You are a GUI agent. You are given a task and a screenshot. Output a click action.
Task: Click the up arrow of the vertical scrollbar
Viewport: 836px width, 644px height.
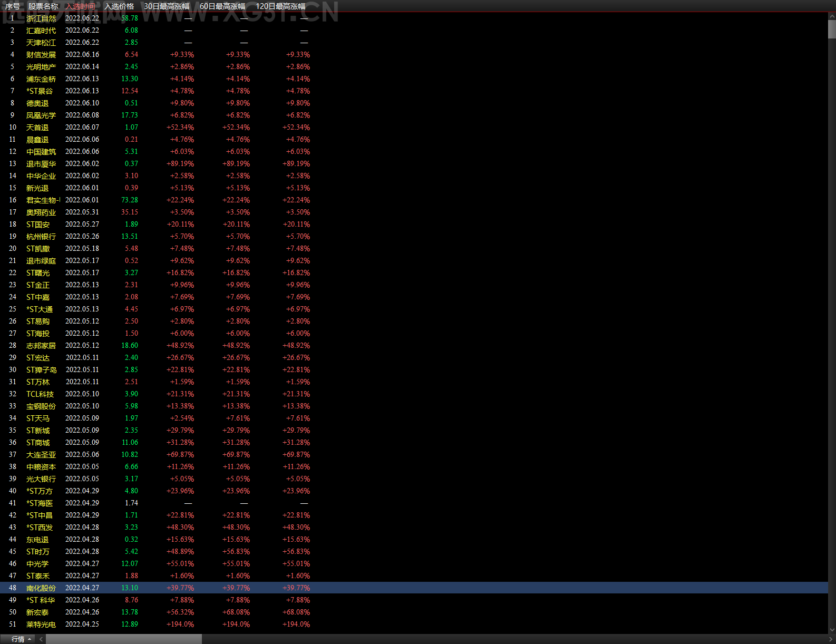coord(832,17)
